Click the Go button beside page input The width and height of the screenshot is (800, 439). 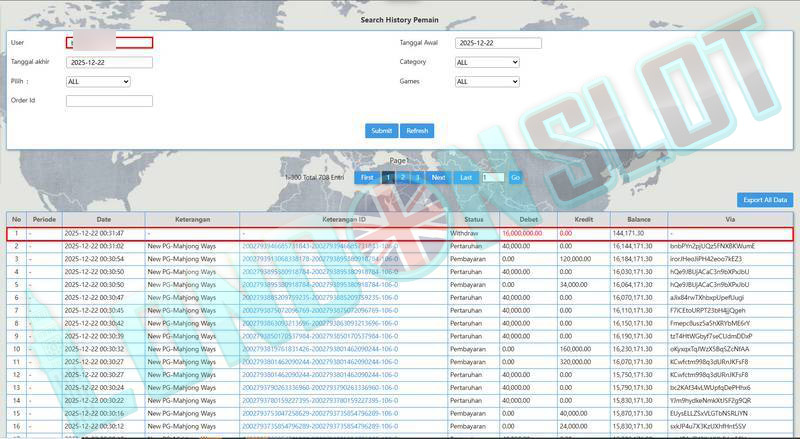click(515, 177)
